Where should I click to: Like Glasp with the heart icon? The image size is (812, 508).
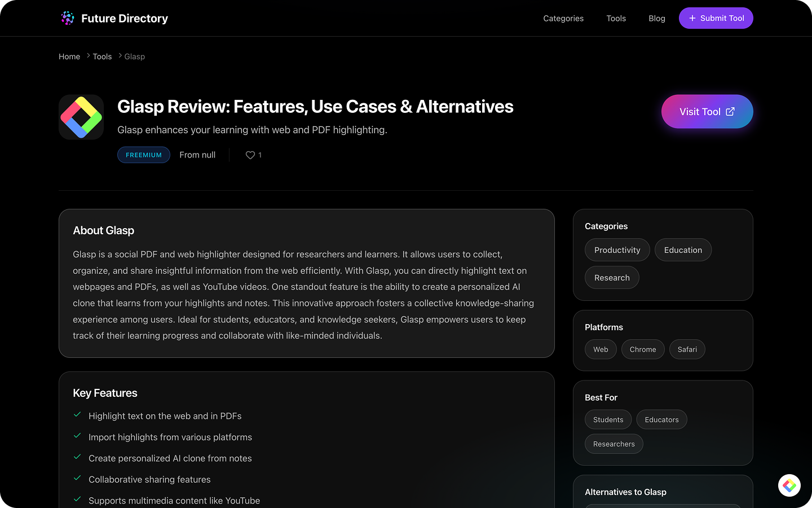click(250, 155)
